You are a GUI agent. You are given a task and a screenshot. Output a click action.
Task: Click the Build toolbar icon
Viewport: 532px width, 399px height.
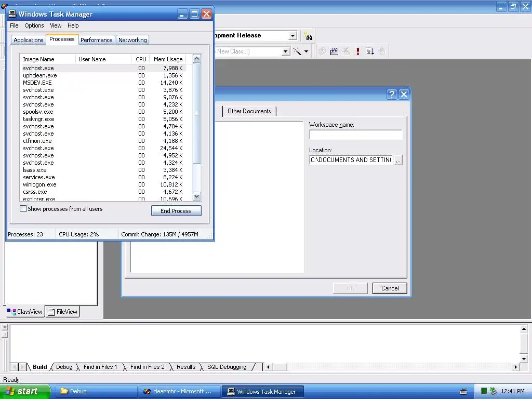click(334, 51)
